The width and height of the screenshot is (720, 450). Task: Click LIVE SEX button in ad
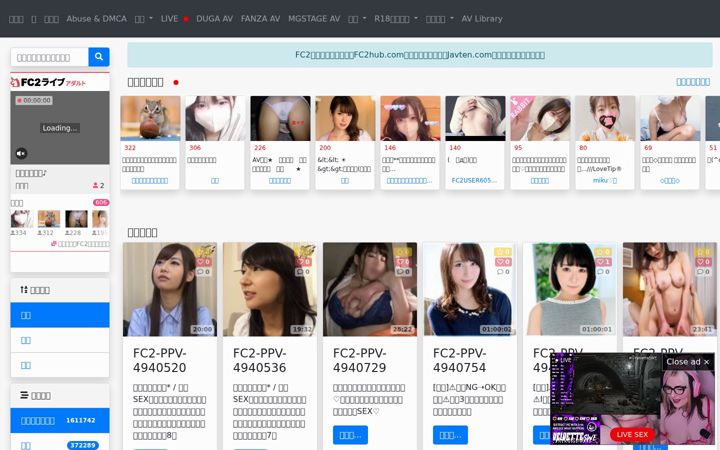pyautogui.click(x=632, y=434)
